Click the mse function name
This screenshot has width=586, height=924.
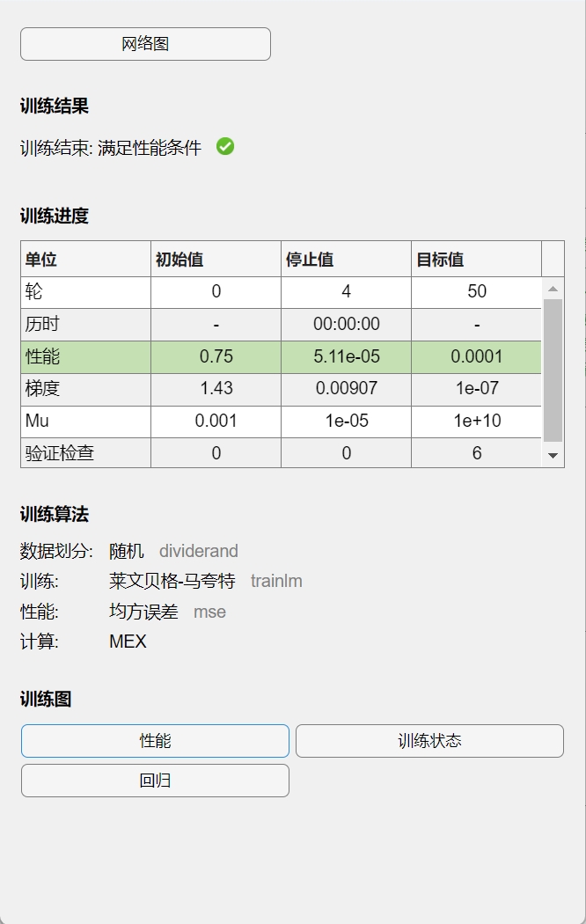click(x=209, y=612)
